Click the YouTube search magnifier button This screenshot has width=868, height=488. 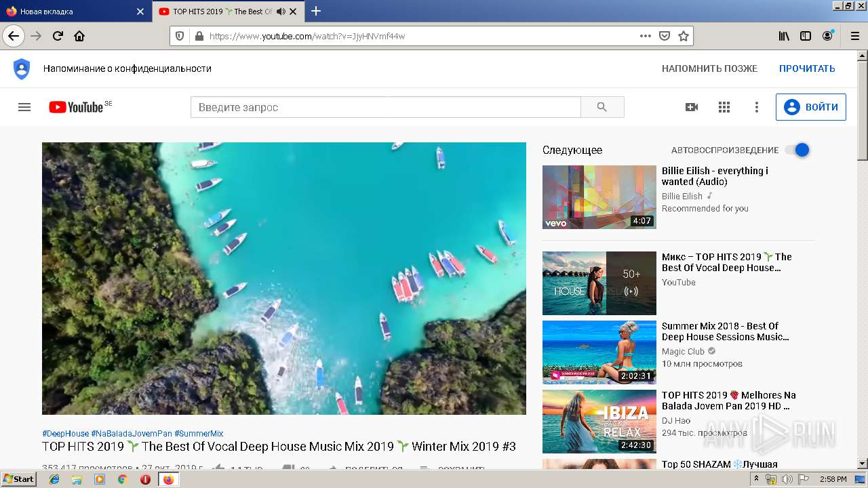(602, 107)
